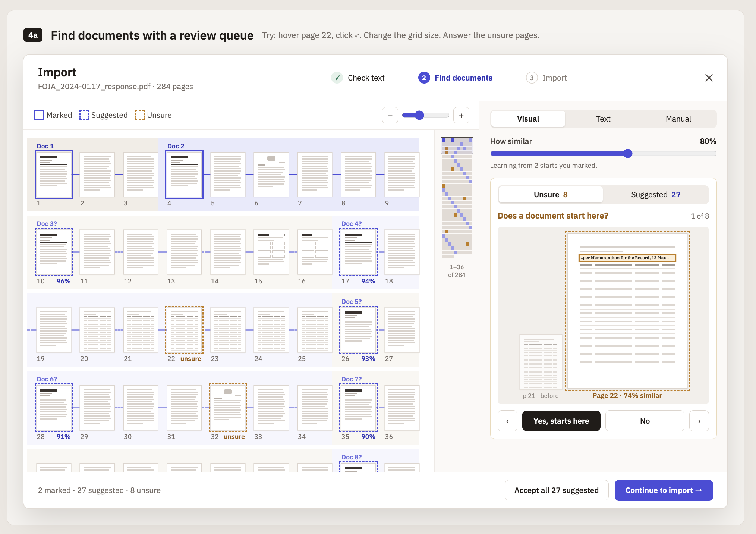Screen dimensions: 756x534
Task: Decrease grid size with minus button
Action: point(390,116)
